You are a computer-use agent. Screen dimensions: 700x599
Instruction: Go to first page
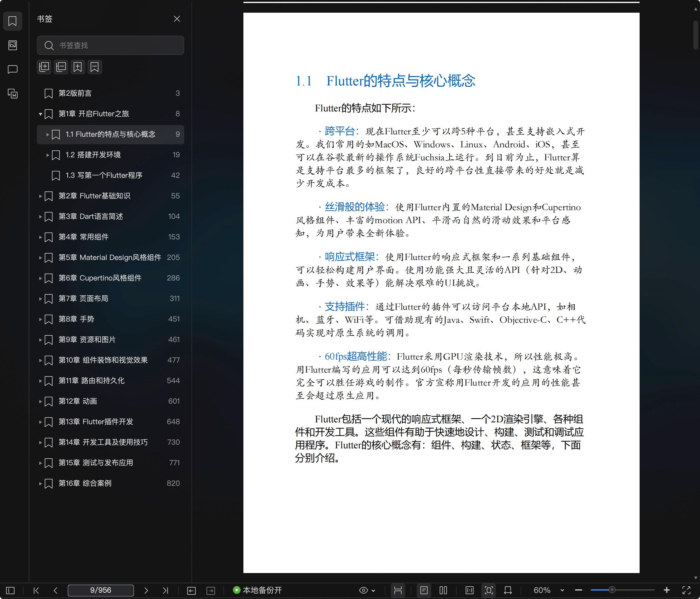[x=36, y=590]
